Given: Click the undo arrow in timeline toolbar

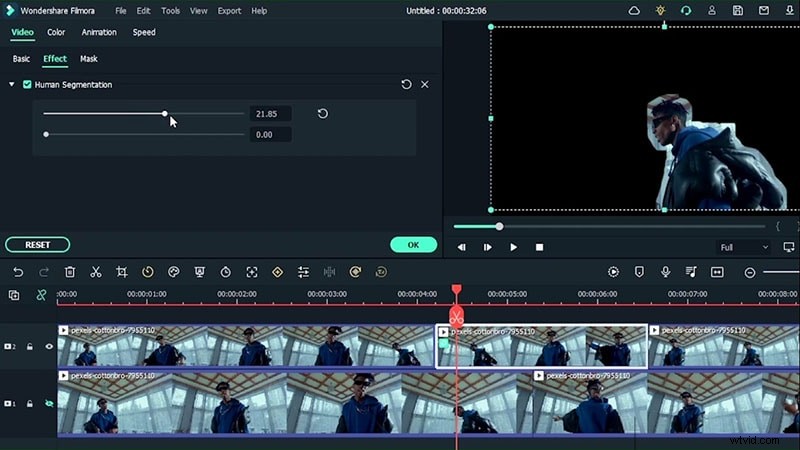Looking at the screenshot, I should pyautogui.click(x=18, y=272).
